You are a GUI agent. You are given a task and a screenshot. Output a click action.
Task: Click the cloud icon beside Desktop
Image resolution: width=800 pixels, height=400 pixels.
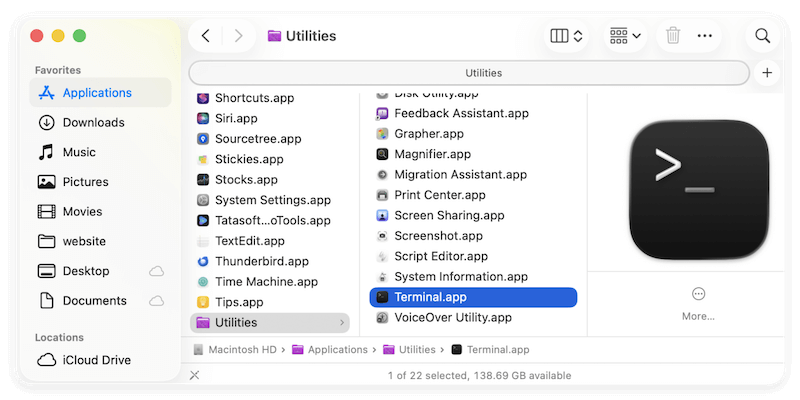point(157,271)
